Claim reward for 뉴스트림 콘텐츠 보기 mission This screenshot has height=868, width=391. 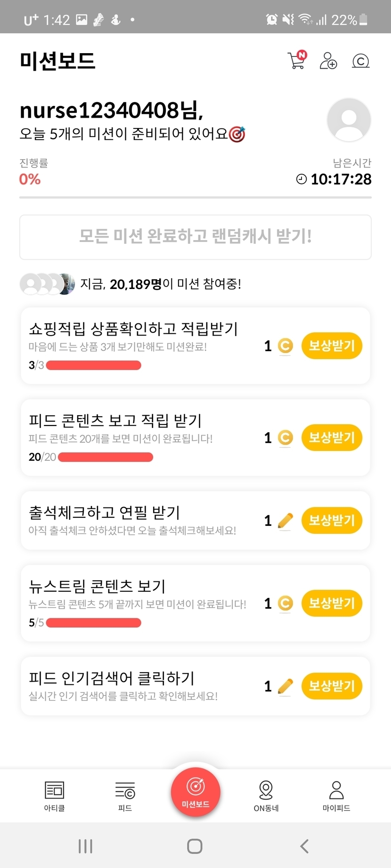[x=332, y=603]
